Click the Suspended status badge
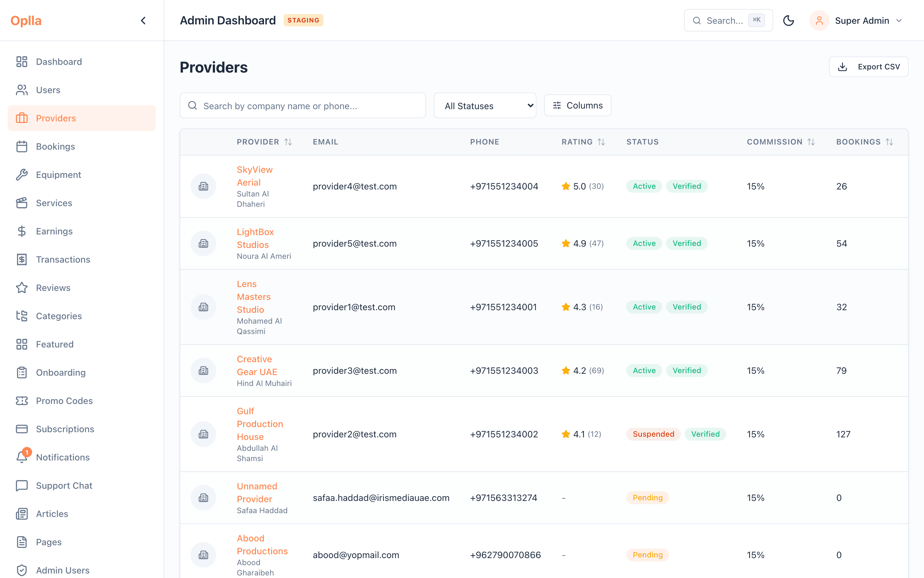 (653, 434)
